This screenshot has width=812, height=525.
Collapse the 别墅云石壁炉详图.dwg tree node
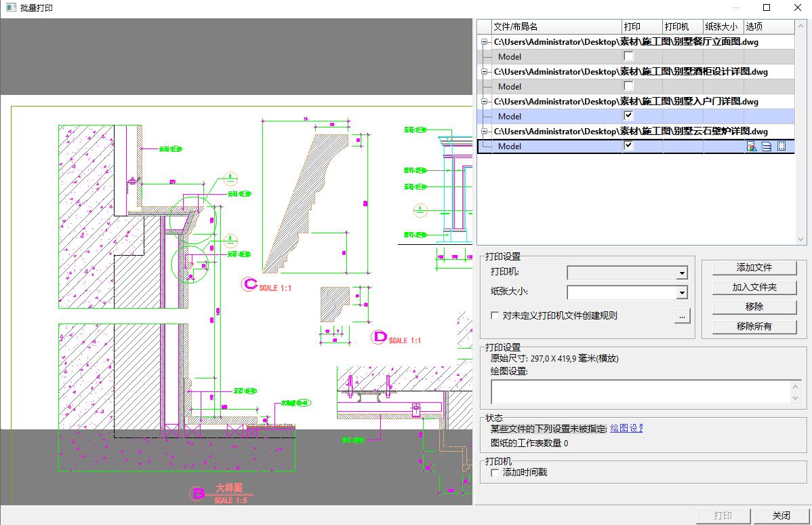click(484, 132)
